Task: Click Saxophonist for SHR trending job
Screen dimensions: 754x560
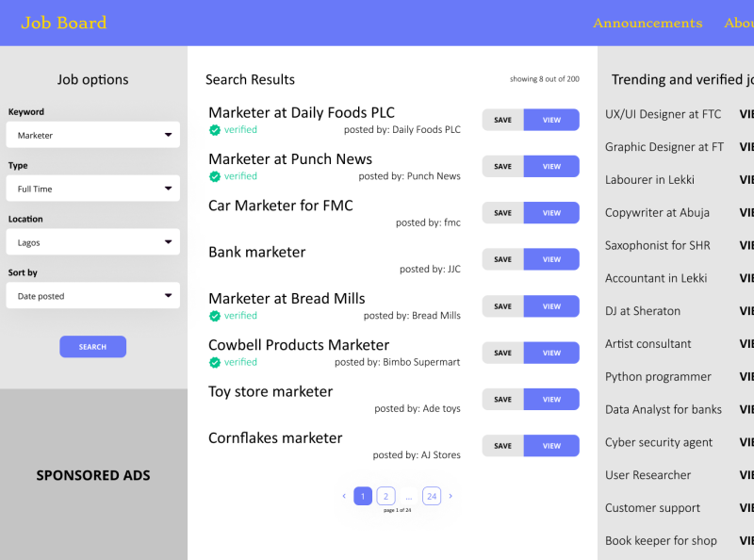Action: (x=657, y=245)
